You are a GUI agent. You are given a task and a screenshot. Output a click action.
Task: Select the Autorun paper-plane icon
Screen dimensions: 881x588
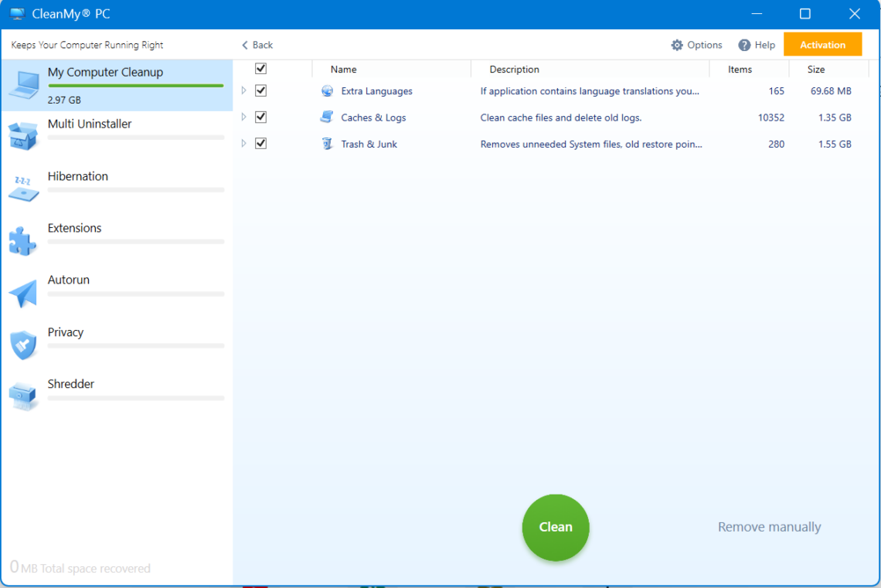point(22,291)
